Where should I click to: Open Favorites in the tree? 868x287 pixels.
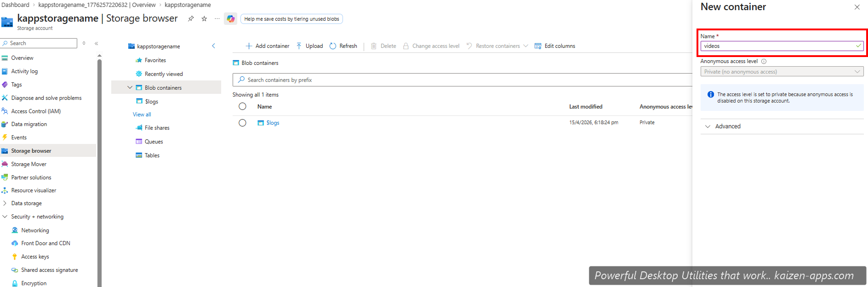[x=155, y=60]
